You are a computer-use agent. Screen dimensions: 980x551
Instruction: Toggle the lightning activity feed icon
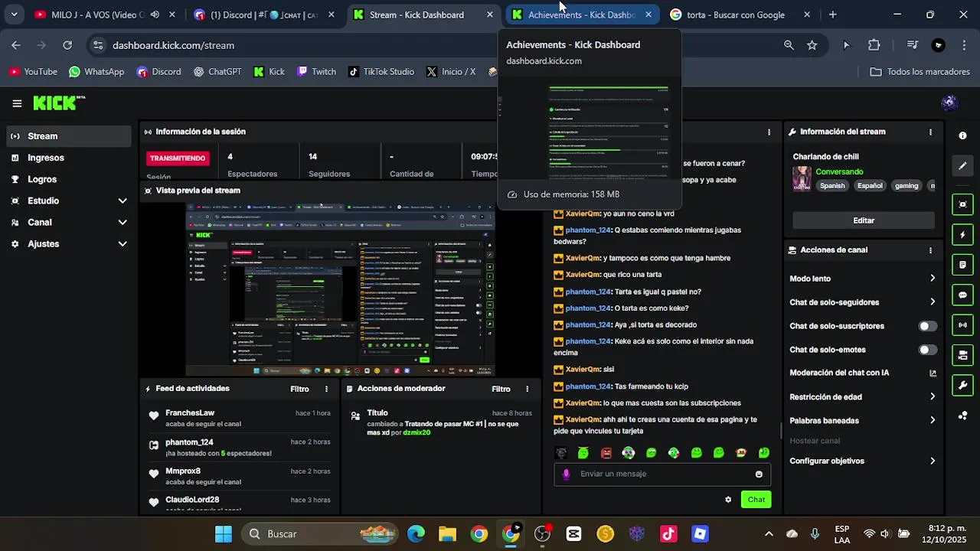962,235
